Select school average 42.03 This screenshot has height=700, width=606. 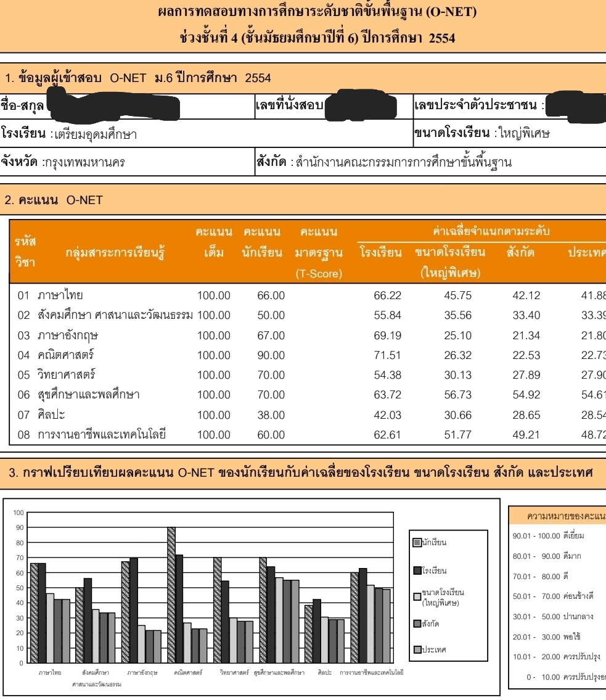click(387, 415)
